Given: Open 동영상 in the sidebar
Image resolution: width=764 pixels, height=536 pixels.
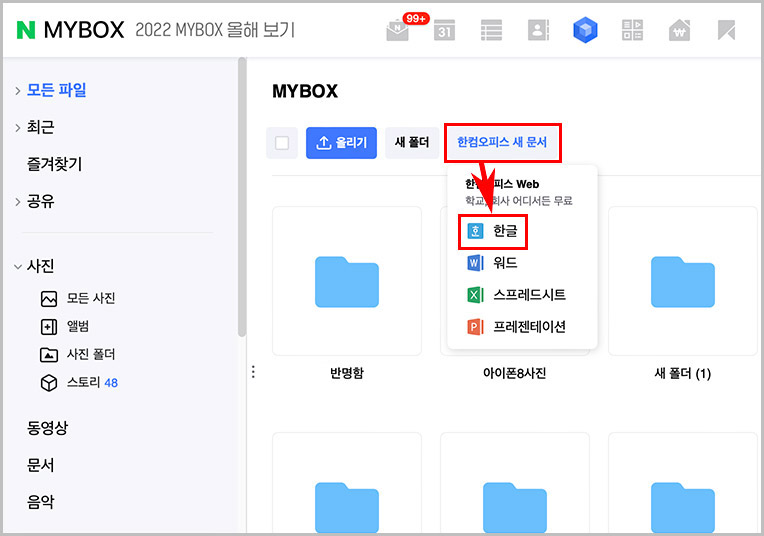Looking at the screenshot, I should click(47, 428).
